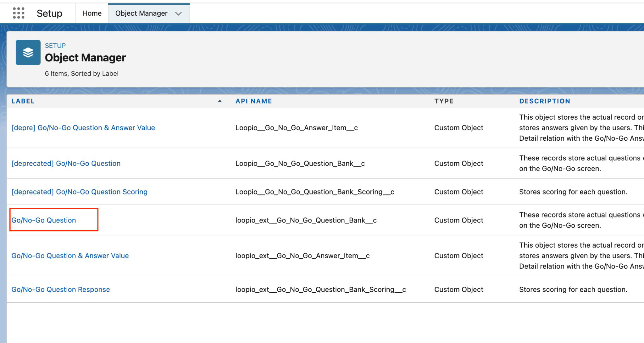Sort by the LABEL column header
The width and height of the screenshot is (644, 343).
(23, 101)
